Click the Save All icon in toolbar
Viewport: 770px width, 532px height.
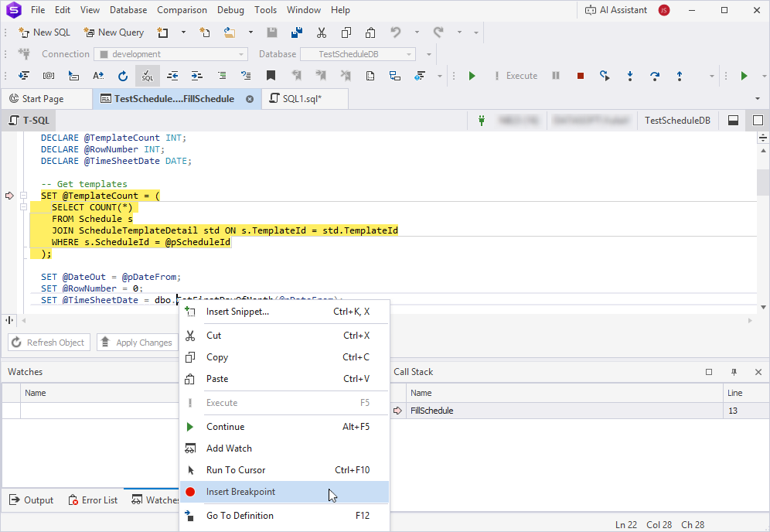coord(296,32)
